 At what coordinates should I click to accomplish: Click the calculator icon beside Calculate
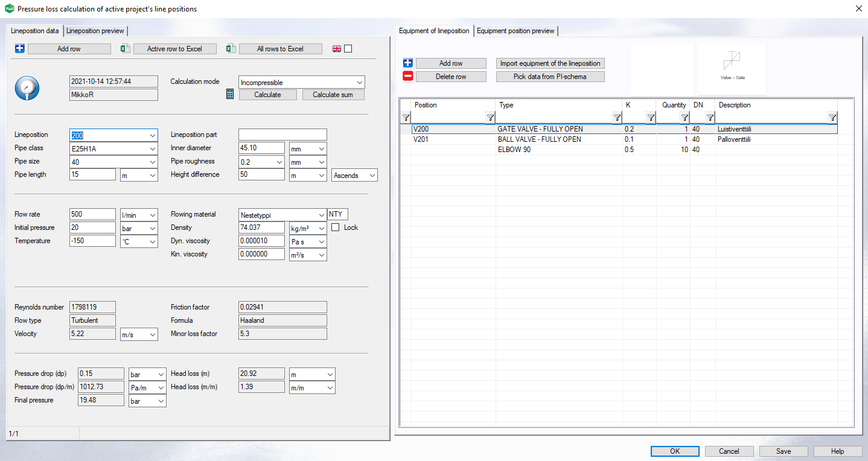click(x=230, y=94)
